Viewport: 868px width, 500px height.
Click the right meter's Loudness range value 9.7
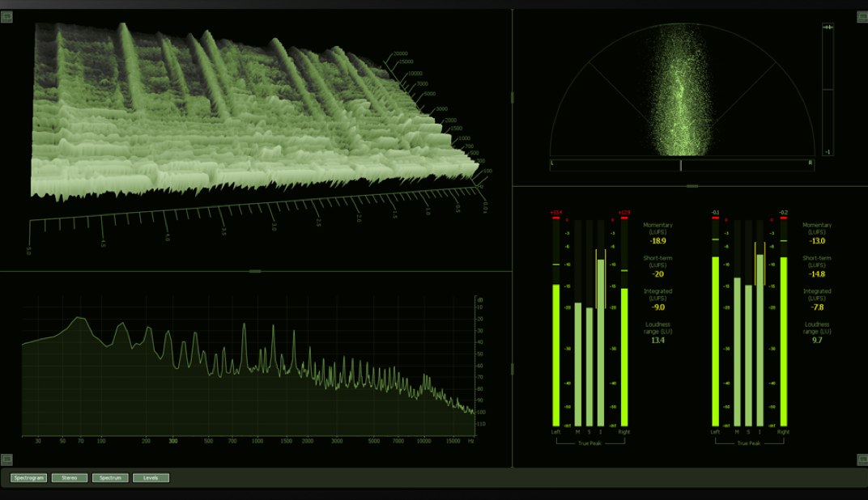817,341
